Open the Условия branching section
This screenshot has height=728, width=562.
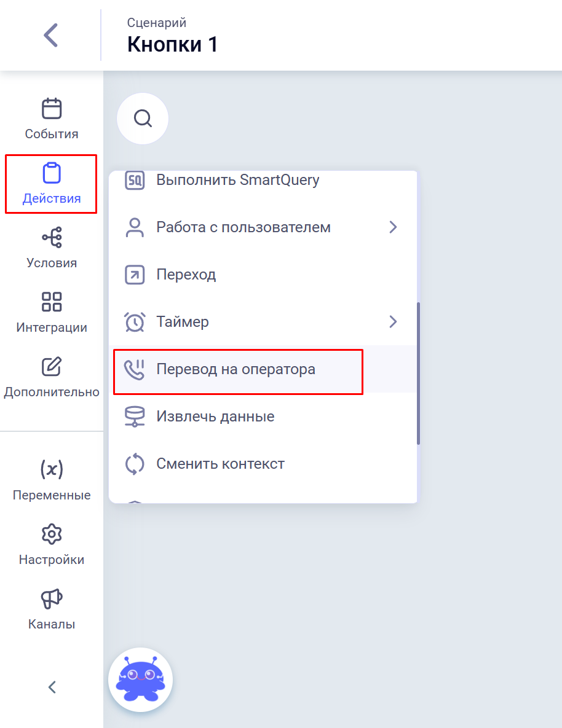coord(52,248)
